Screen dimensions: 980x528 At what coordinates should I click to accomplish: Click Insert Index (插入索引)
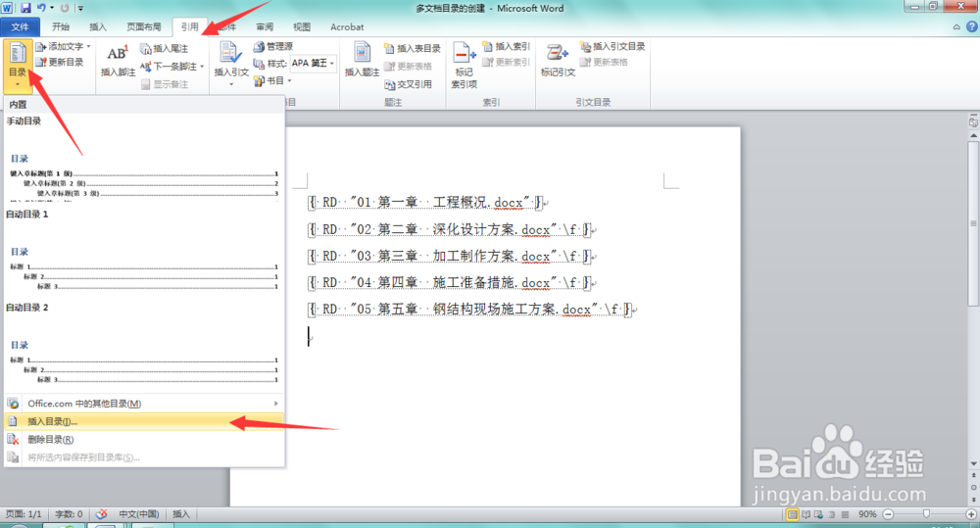[x=507, y=46]
